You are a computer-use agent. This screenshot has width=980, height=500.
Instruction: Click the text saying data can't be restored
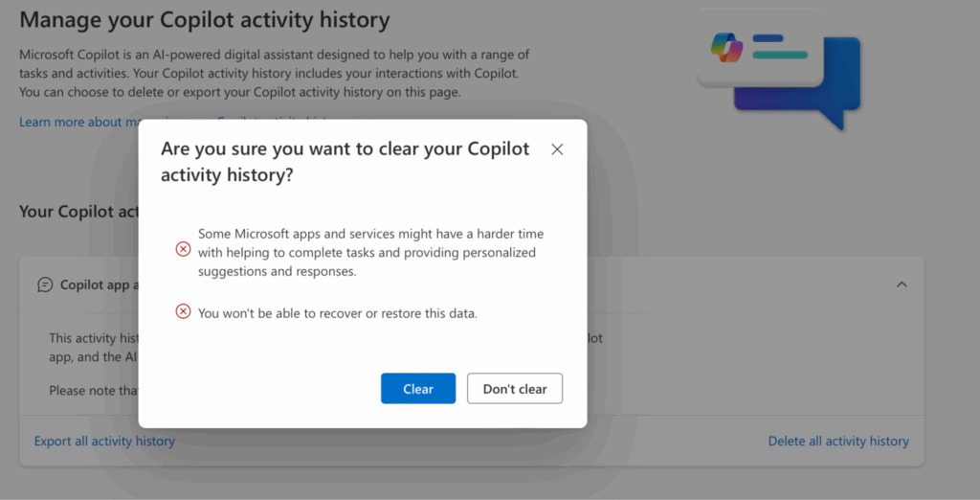tap(338, 313)
